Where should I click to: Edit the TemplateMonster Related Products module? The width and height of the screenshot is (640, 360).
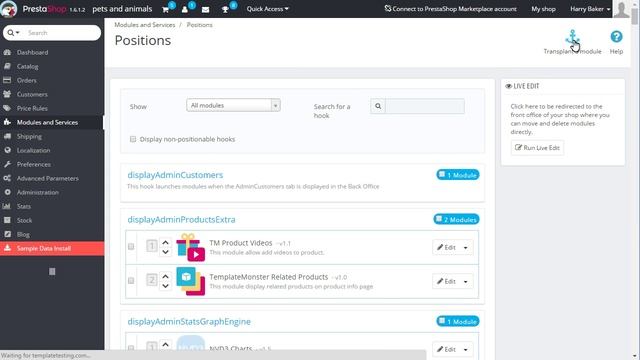pos(446,281)
